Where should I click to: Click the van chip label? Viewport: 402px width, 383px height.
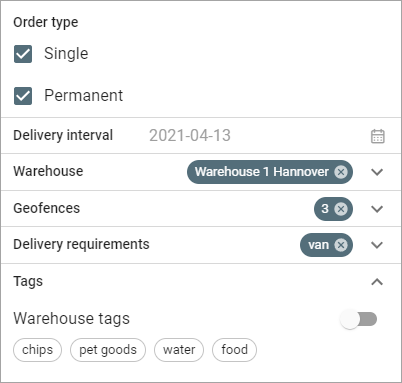(x=319, y=245)
